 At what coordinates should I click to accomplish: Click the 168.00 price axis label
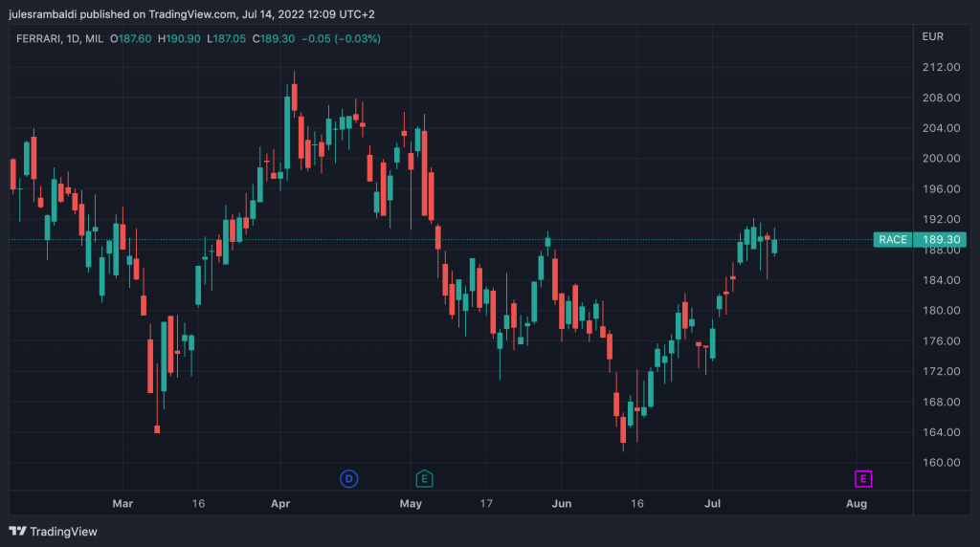(942, 403)
